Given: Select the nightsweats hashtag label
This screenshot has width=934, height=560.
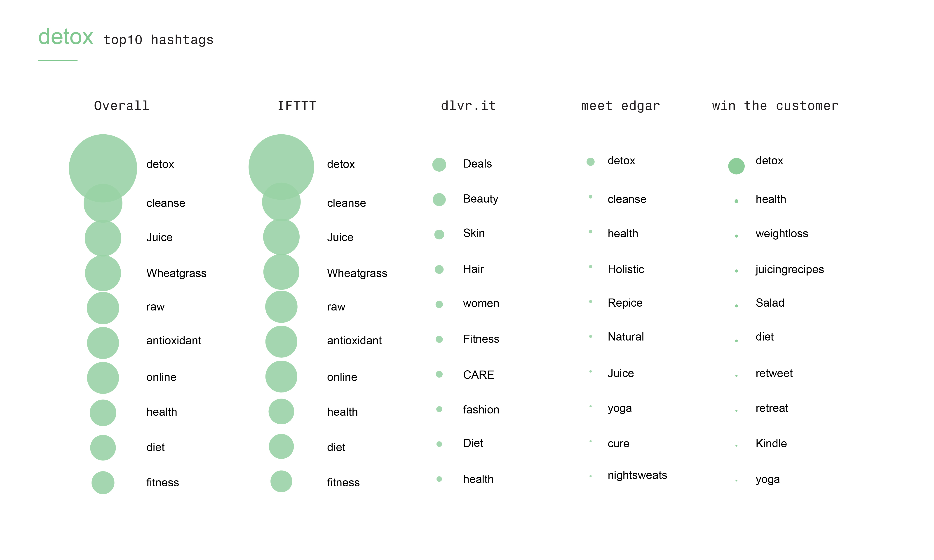Looking at the screenshot, I should coord(637,475).
